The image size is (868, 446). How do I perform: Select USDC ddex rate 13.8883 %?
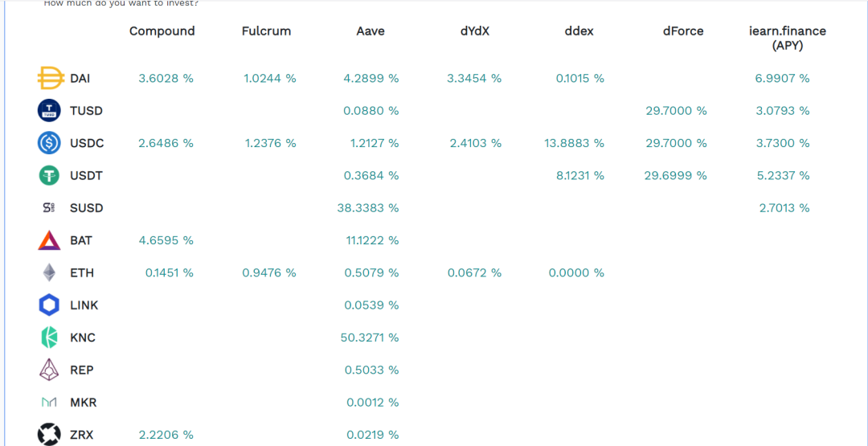point(574,143)
